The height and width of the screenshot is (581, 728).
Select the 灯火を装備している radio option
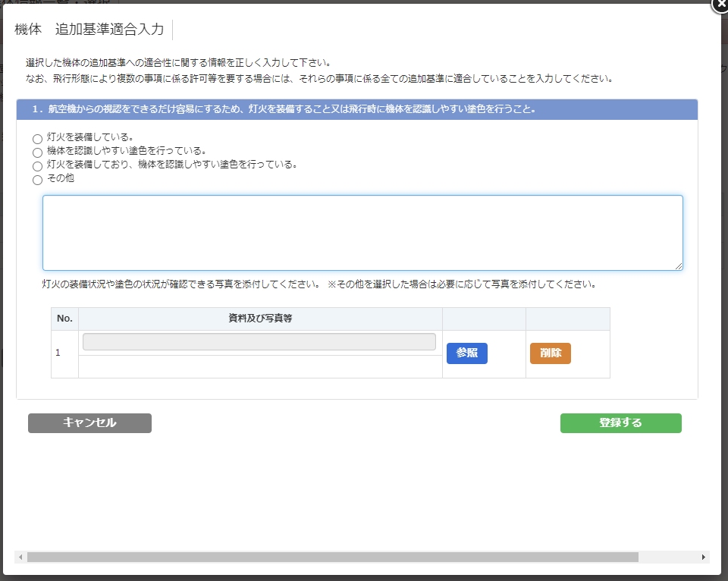[38, 140]
